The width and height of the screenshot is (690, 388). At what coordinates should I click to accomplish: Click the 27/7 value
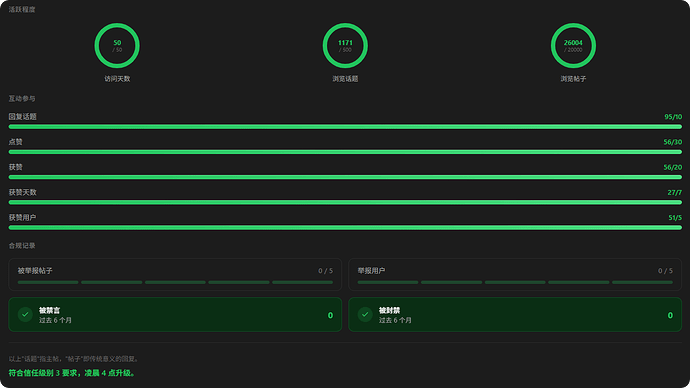[x=675, y=192]
